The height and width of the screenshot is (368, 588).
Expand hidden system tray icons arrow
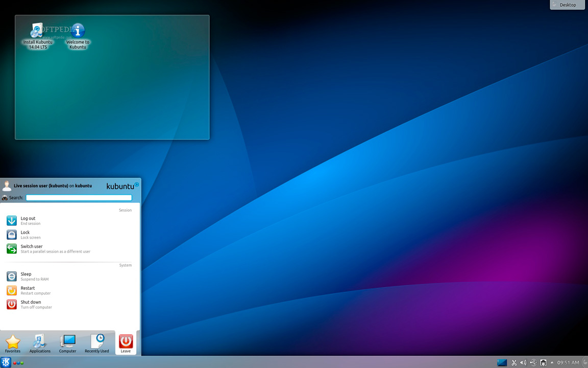coord(552,362)
